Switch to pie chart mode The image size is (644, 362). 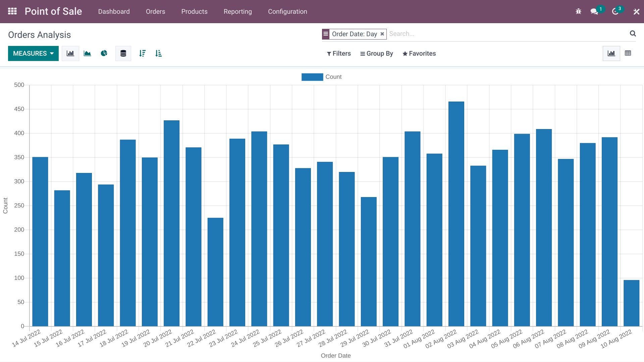(104, 54)
